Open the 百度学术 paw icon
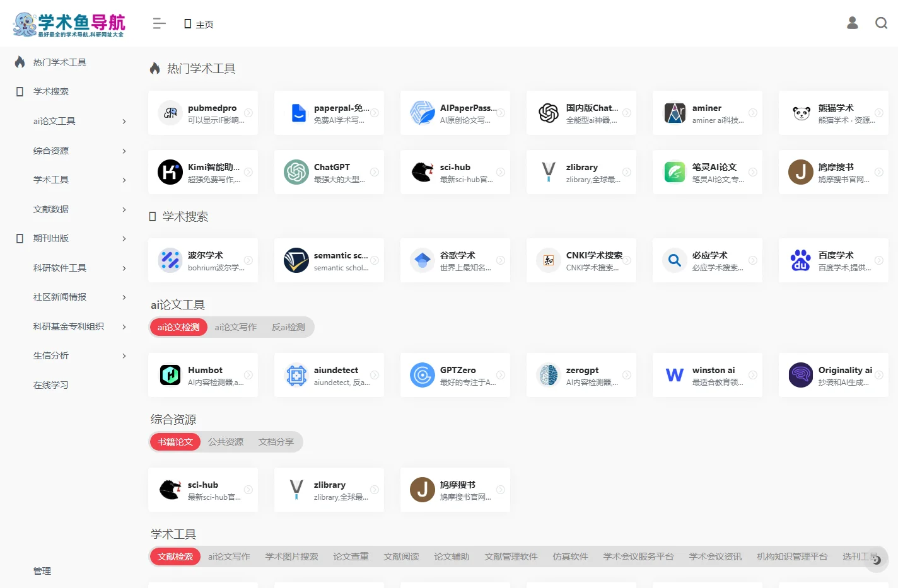This screenshot has width=898, height=588. pyautogui.click(x=801, y=260)
